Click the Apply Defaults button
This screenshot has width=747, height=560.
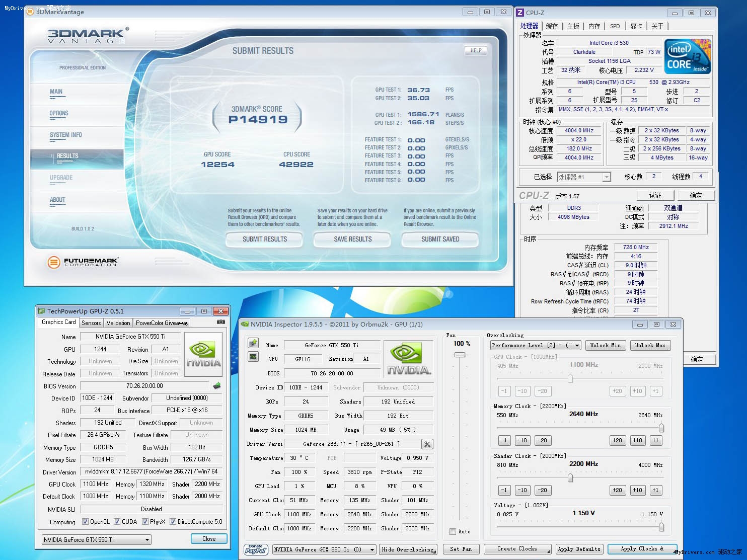[x=578, y=549]
